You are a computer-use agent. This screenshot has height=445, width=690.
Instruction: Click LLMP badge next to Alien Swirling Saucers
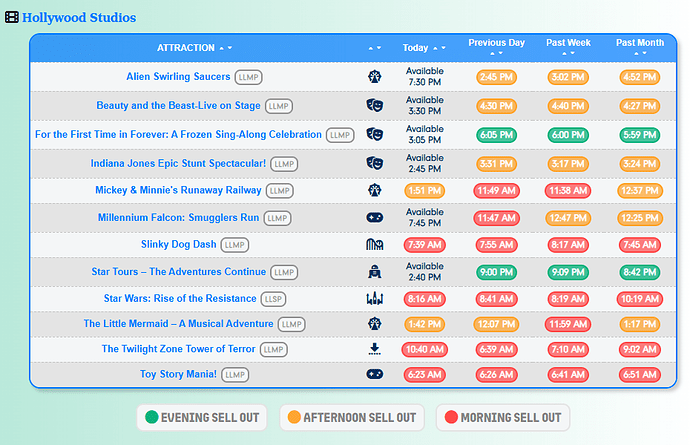(249, 77)
